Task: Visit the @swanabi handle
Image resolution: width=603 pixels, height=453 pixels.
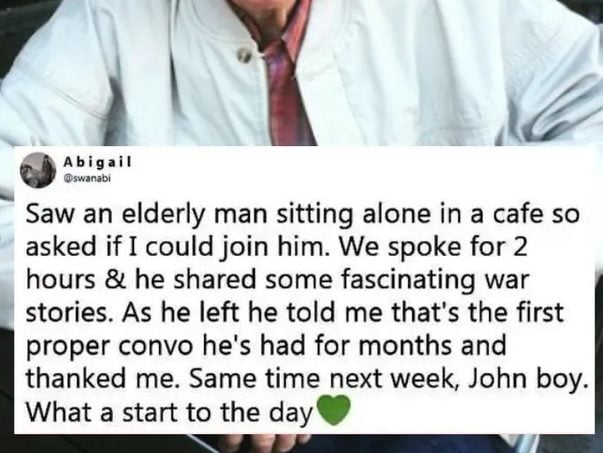Action: 87,178
